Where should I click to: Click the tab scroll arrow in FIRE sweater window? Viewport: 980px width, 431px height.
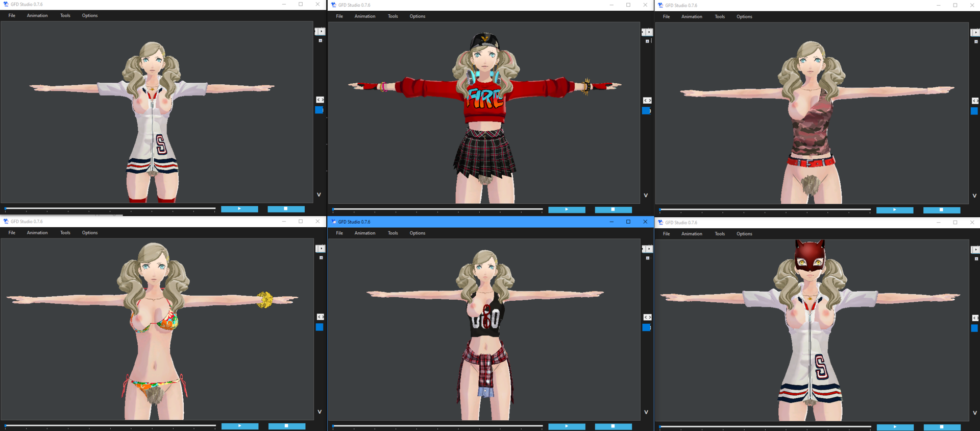tap(649, 32)
